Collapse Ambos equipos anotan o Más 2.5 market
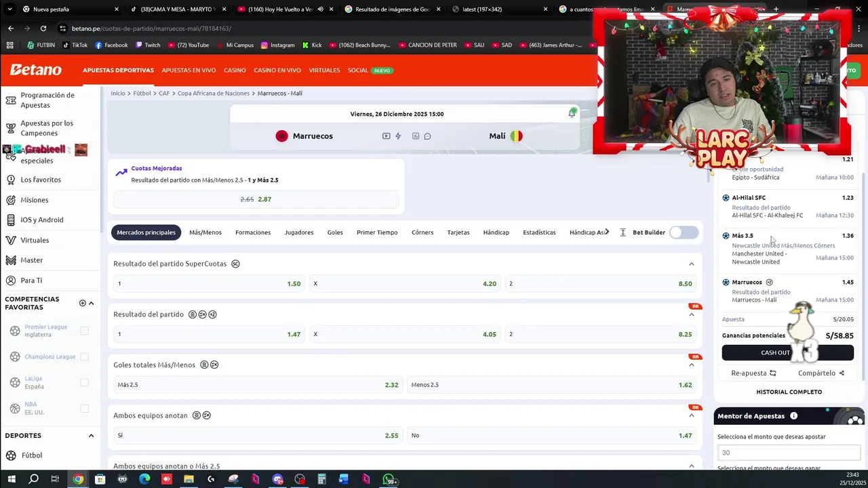868x488 pixels. click(x=691, y=466)
